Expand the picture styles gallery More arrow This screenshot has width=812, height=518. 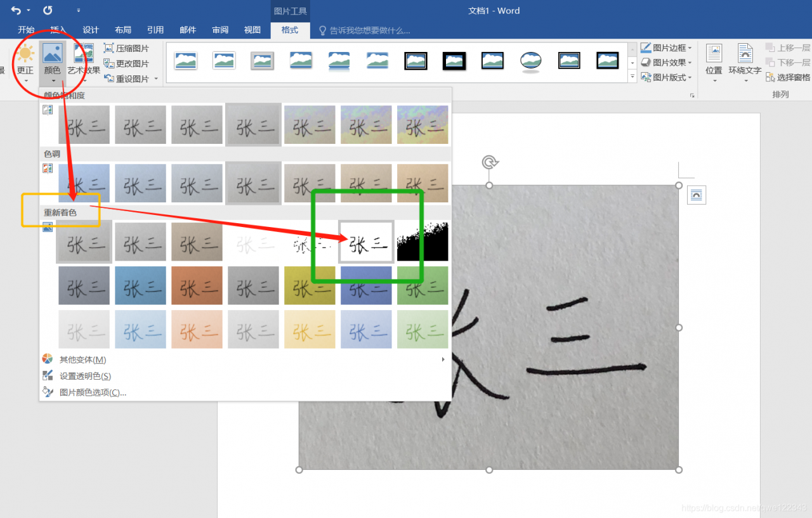(632, 77)
